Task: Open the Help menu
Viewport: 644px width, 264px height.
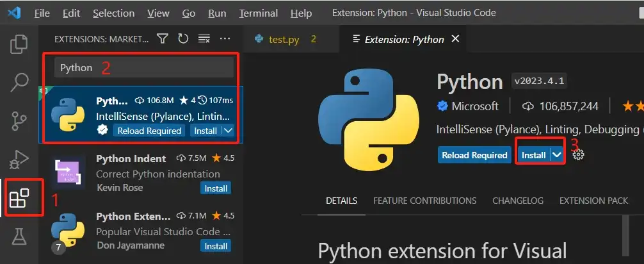Action: point(301,13)
